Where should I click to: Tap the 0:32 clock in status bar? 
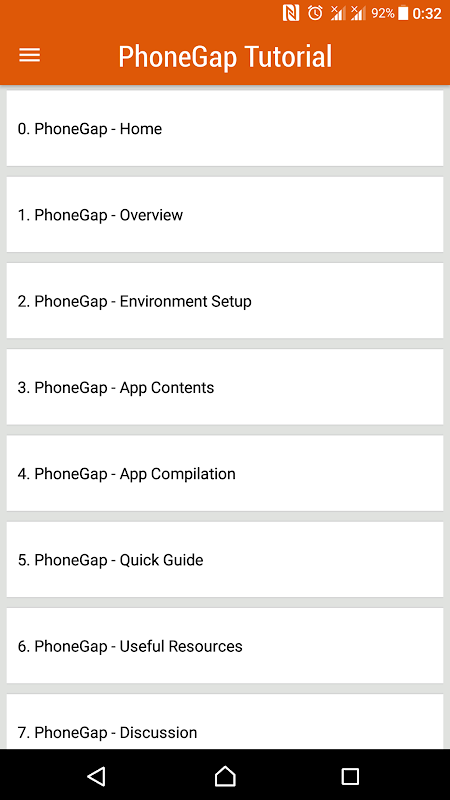pyautogui.click(x=427, y=13)
